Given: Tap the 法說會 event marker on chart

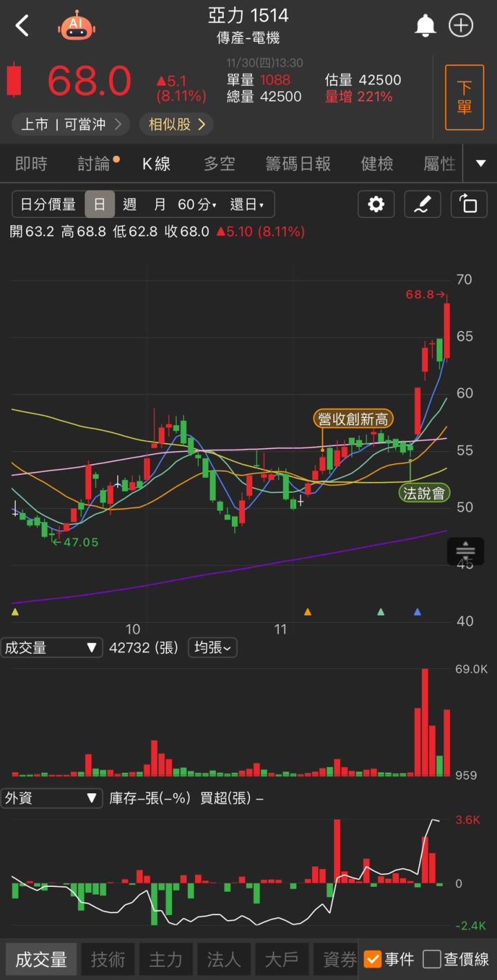Looking at the screenshot, I should (x=424, y=493).
